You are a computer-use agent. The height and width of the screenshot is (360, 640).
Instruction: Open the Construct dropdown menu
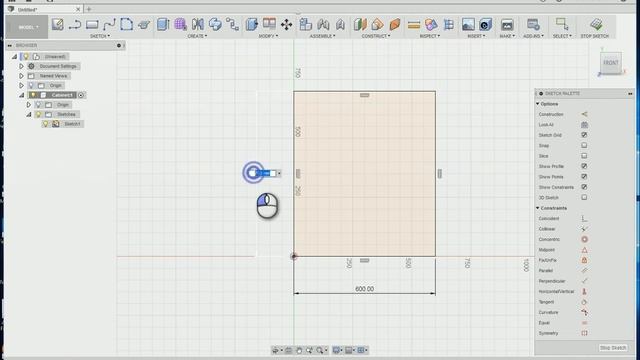(x=376, y=36)
